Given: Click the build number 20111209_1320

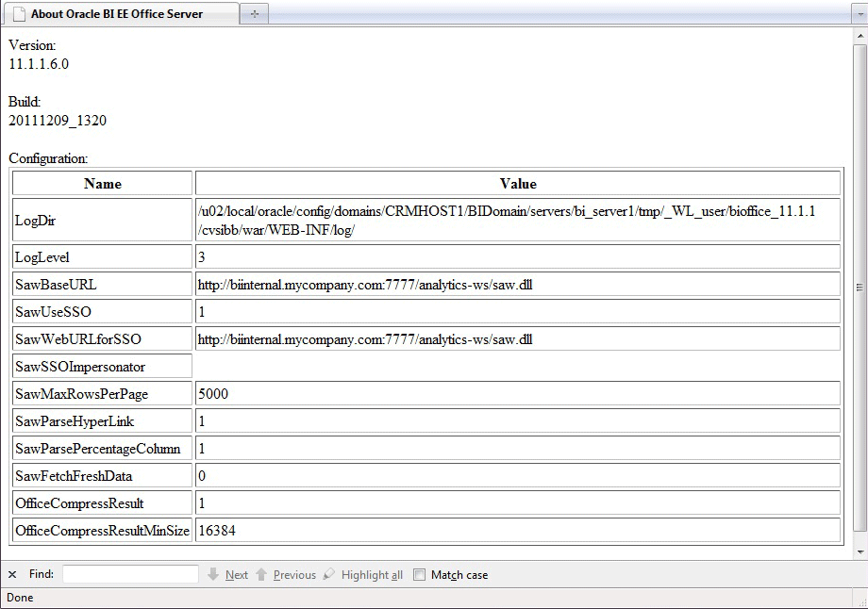Looking at the screenshot, I should 58,120.
